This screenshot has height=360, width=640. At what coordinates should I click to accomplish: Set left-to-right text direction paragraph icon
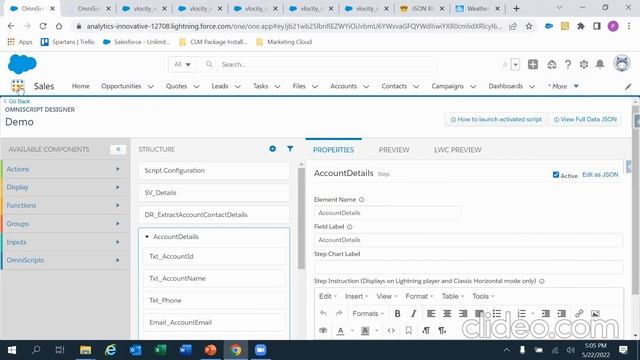click(426, 331)
